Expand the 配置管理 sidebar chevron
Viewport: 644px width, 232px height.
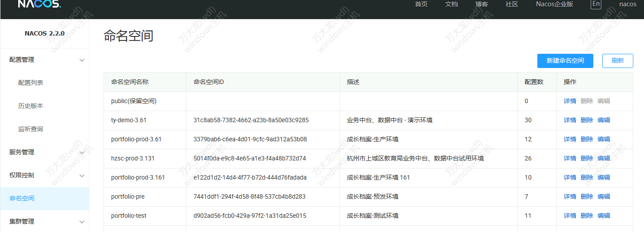(82, 60)
